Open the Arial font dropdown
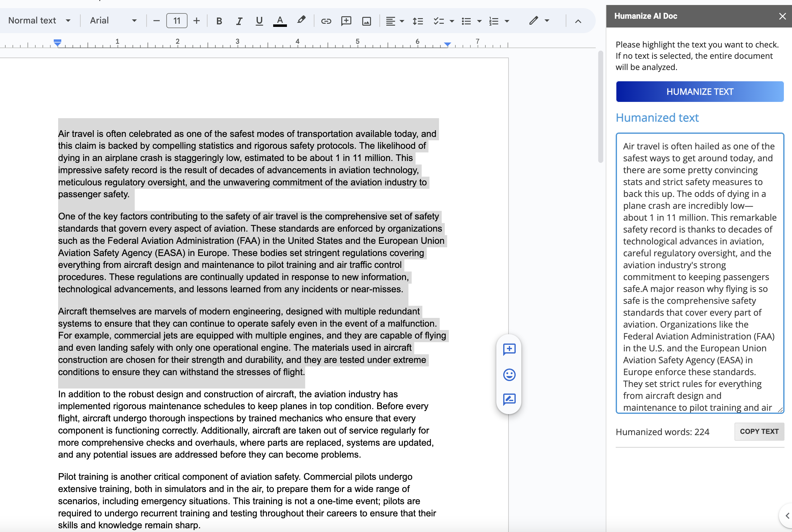The height and width of the screenshot is (532, 792). [113, 21]
